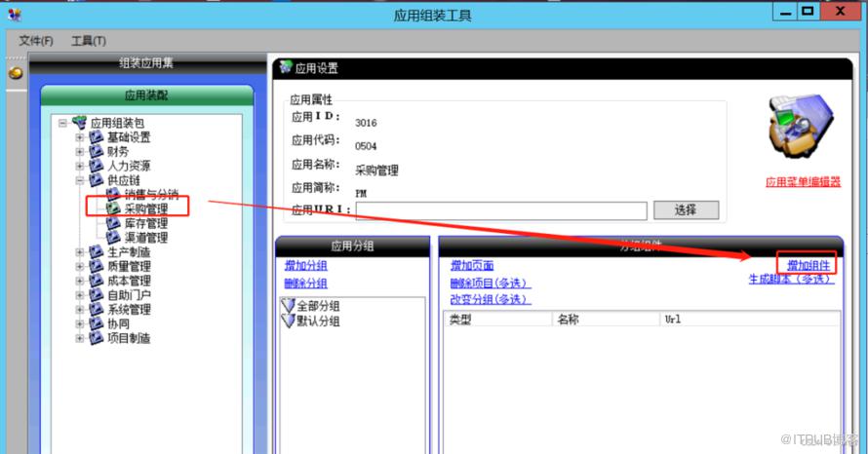
Task: Click the 应用装配 green section header
Action: point(146,95)
